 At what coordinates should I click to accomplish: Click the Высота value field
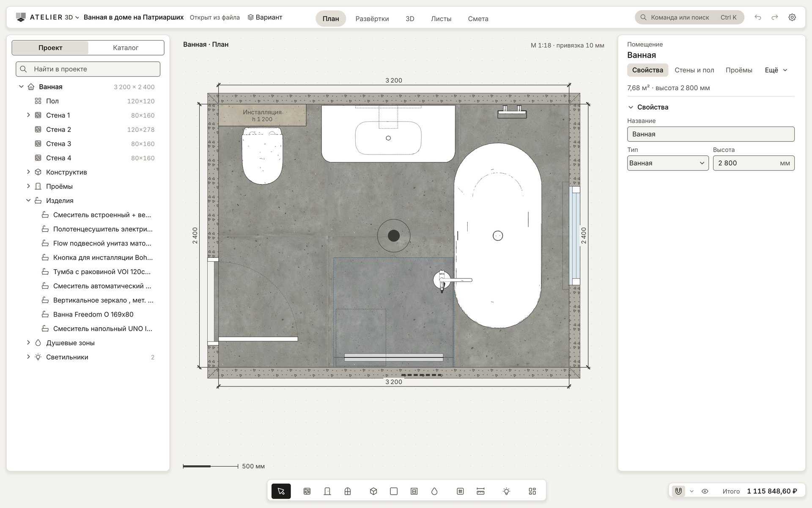(754, 163)
